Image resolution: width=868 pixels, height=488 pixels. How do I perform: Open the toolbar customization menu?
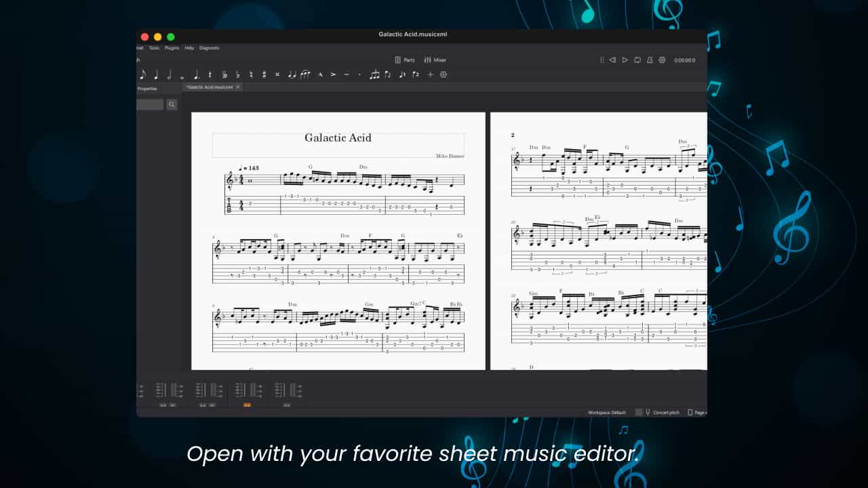point(443,75)
